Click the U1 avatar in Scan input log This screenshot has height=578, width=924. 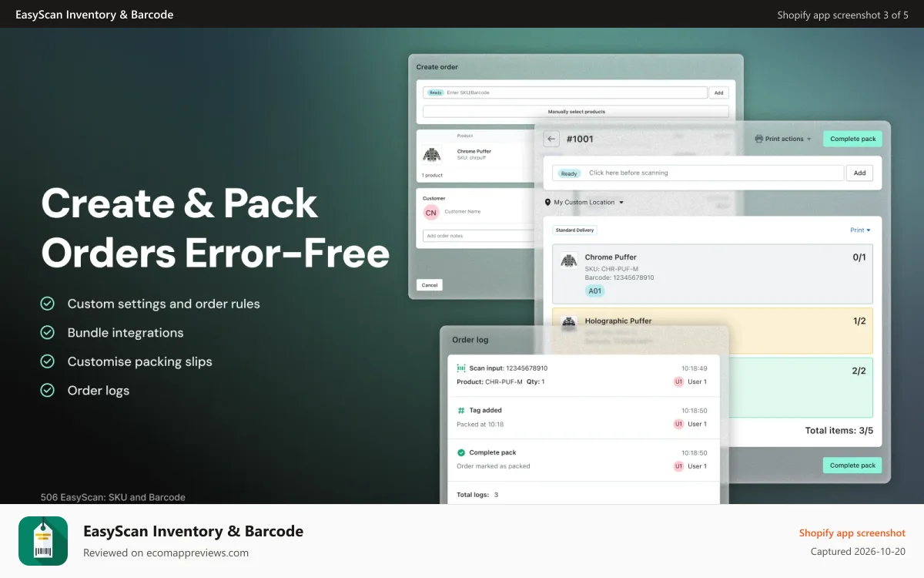pyautogui.click(x=678, y=381)
